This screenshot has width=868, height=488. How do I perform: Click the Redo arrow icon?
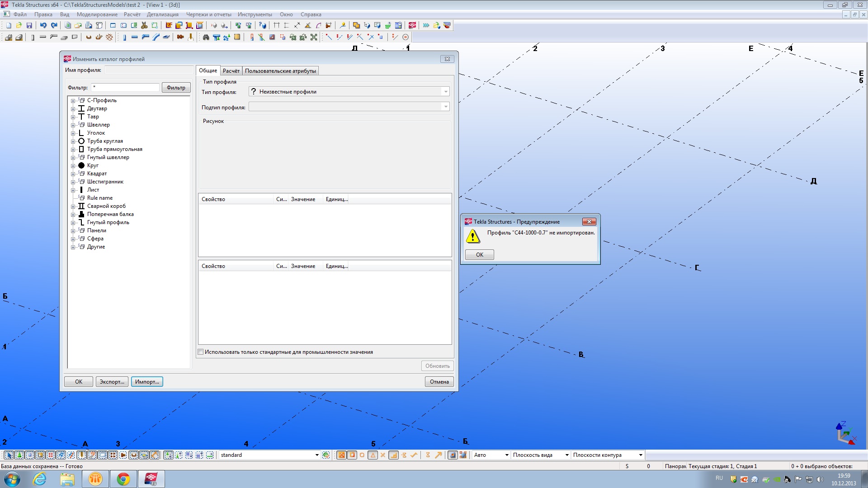pyautogui.click(x=54, y=25)
